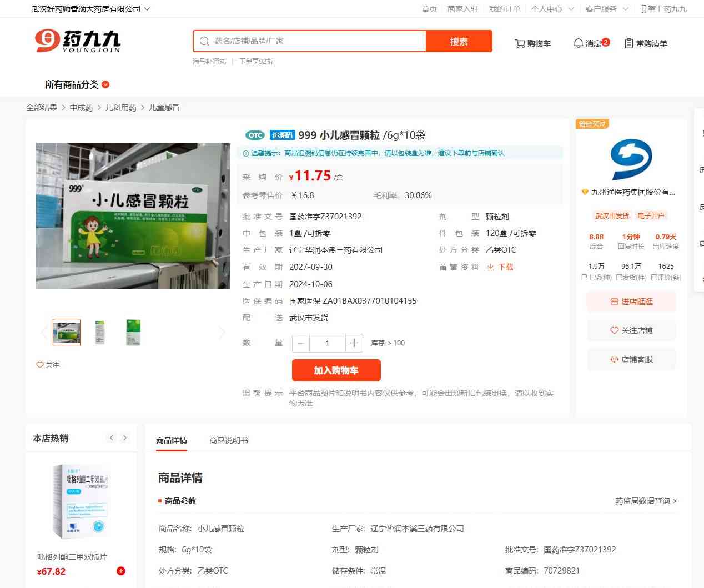Add 吡格列酮二甲双胍片 with red plus icon
This screenshot has width=704, height=588.
pos(121,571)
